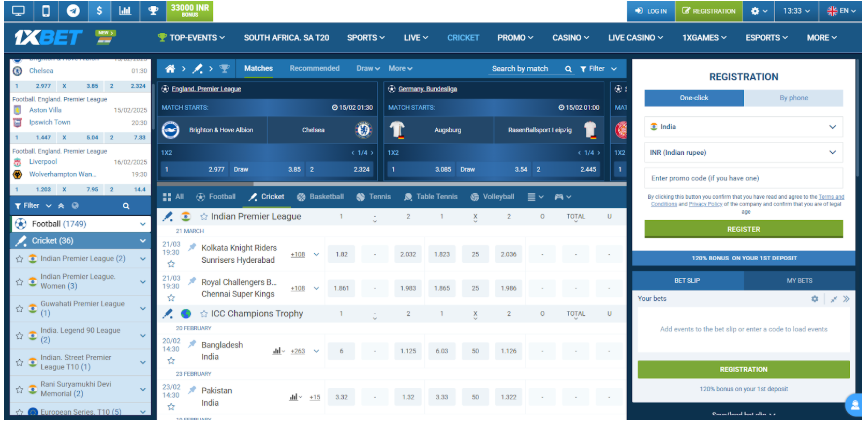Open the India country dropdown

[744, 127]
